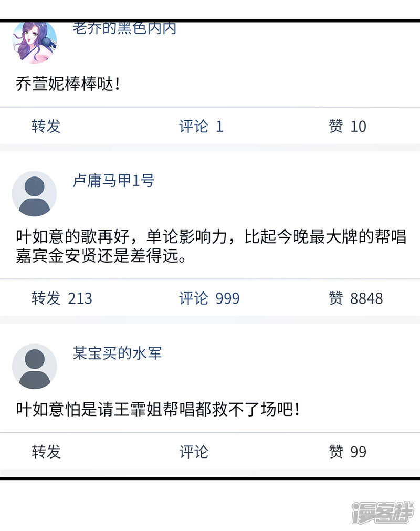
Task: Click the first line mentioning 叶如意的歌再好
Action: click(211, 236)
